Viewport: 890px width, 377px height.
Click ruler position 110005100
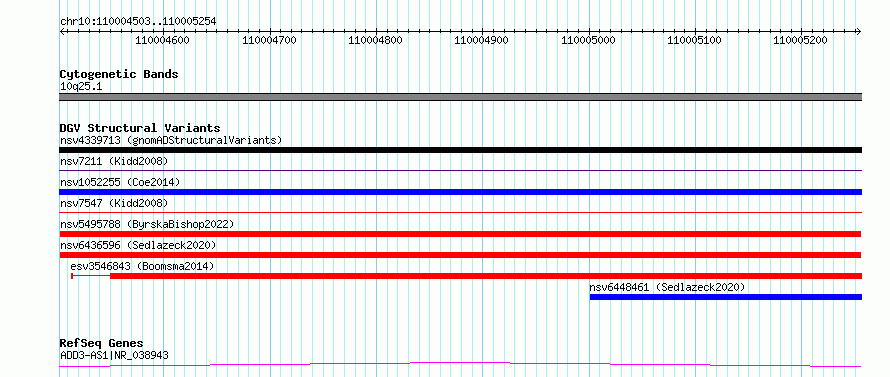[694, 40]
